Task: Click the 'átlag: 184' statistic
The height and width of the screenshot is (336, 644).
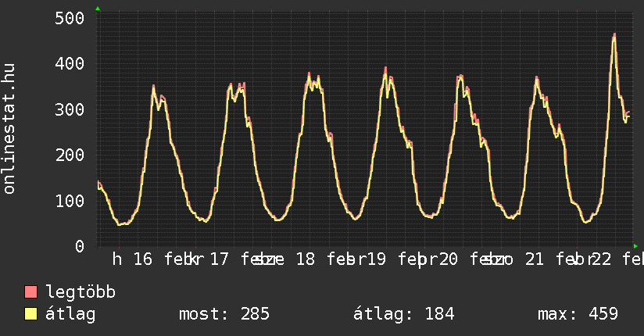Action: pos(403,314)
